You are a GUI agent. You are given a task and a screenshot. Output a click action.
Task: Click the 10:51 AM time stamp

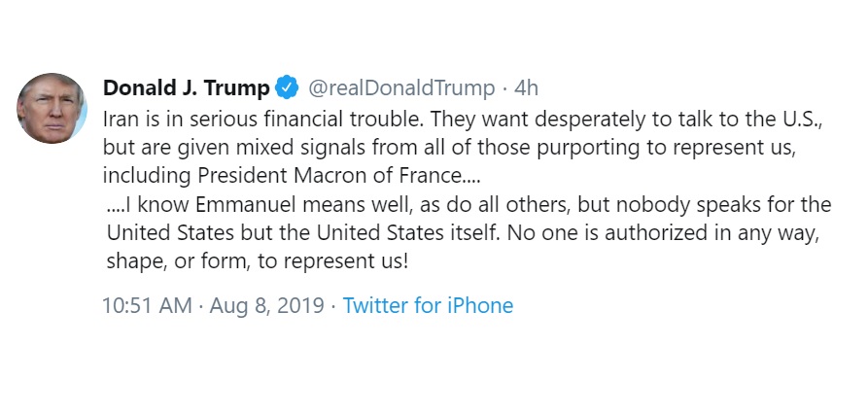click(x=147, y=305)
